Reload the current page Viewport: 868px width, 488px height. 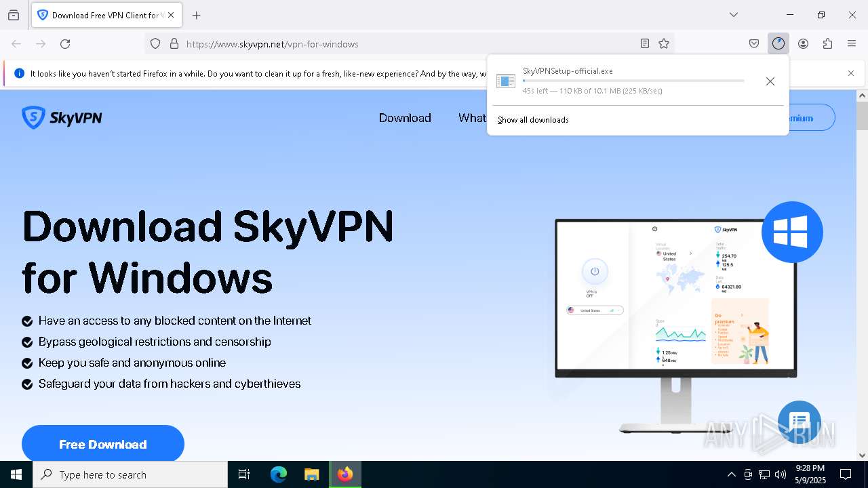point(65,44)
